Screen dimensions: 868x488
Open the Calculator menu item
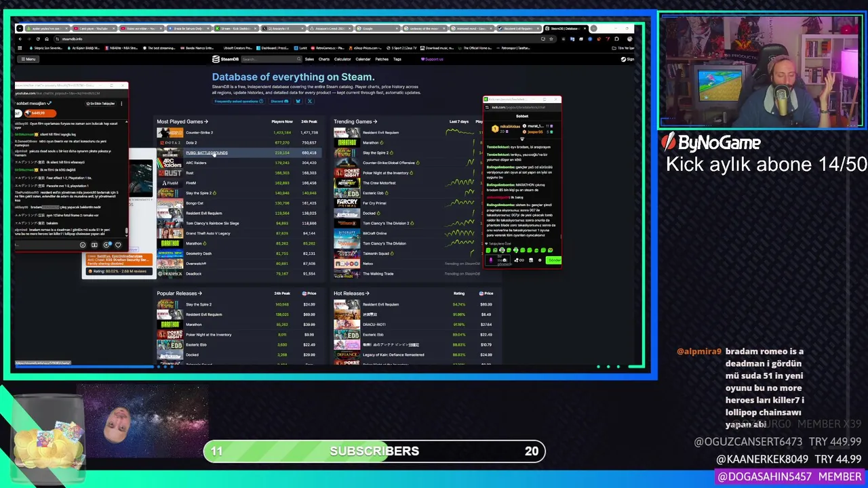(x=342, y=59)
